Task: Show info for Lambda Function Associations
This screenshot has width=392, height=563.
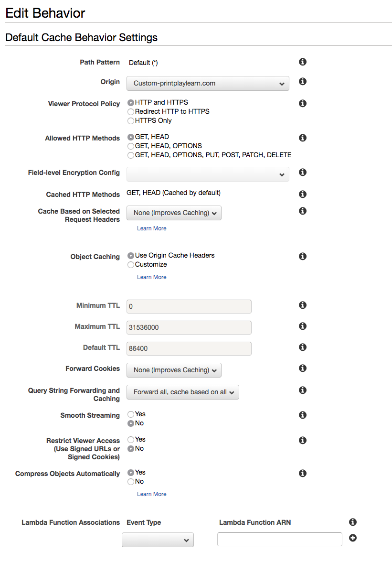Action: [353, 522]
